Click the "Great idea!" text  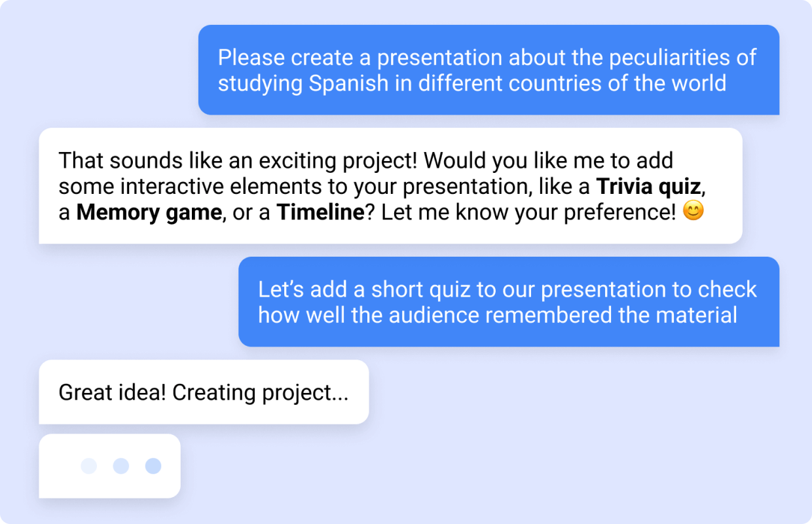pos(113,392)
